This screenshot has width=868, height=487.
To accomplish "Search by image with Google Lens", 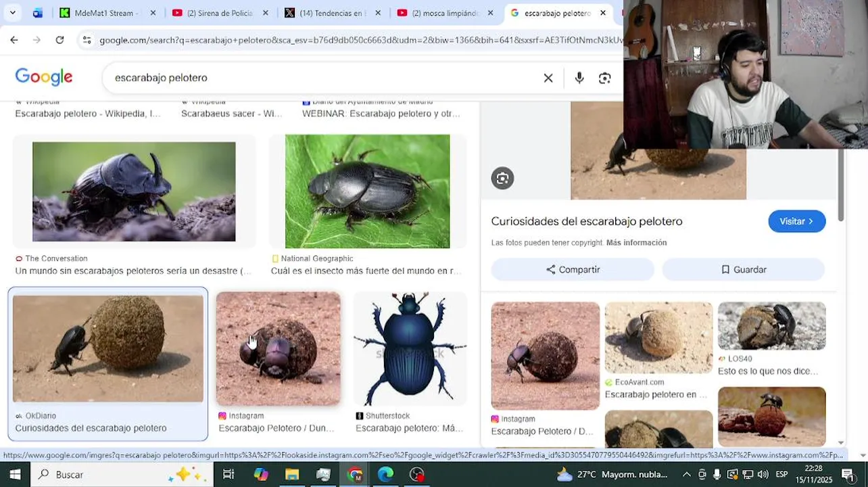I will (x=605, y=78).
